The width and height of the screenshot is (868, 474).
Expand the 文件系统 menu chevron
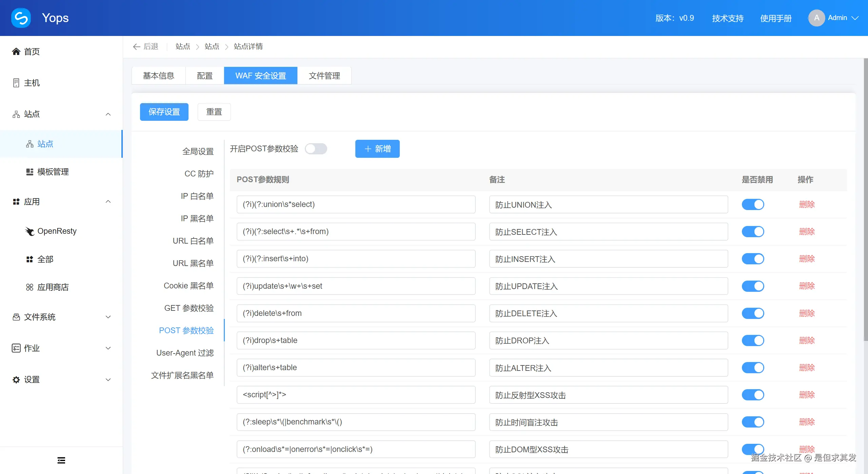tap(108, 317)
